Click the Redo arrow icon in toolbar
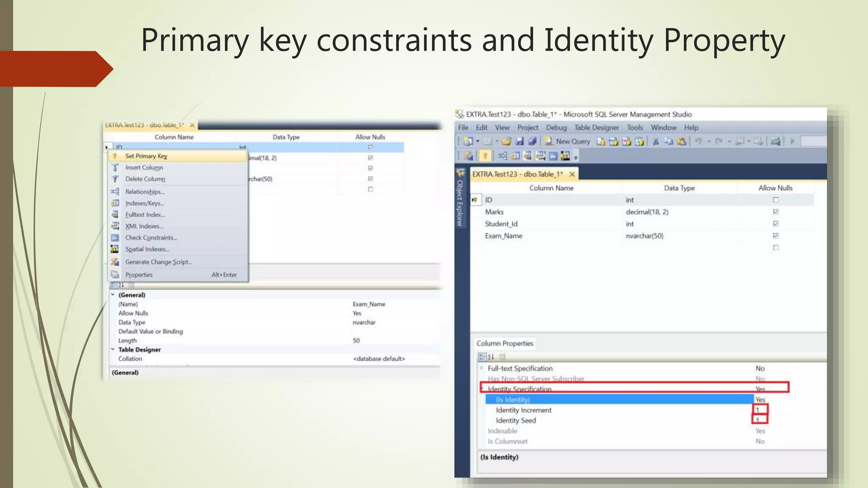This screenshot has width=868, height=488. coord(719,141)
